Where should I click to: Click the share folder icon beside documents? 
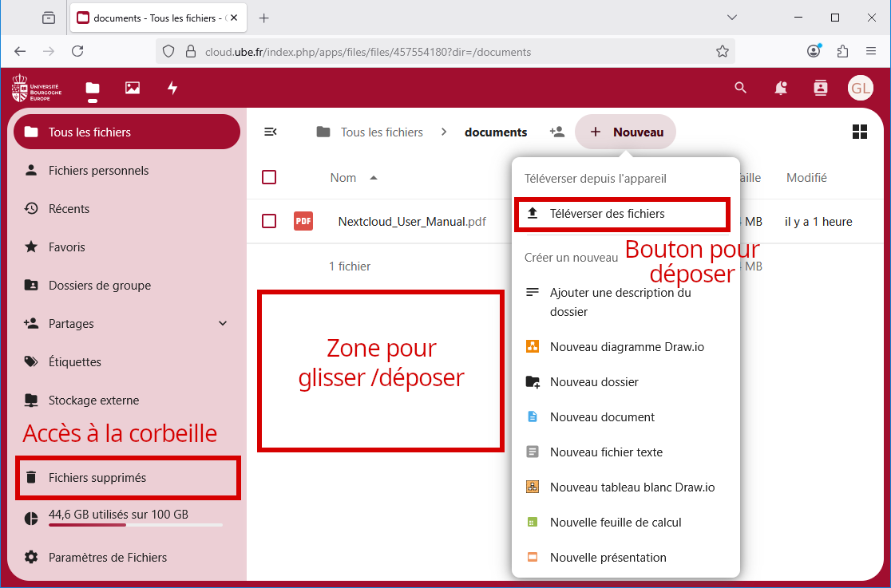(557, 132)
